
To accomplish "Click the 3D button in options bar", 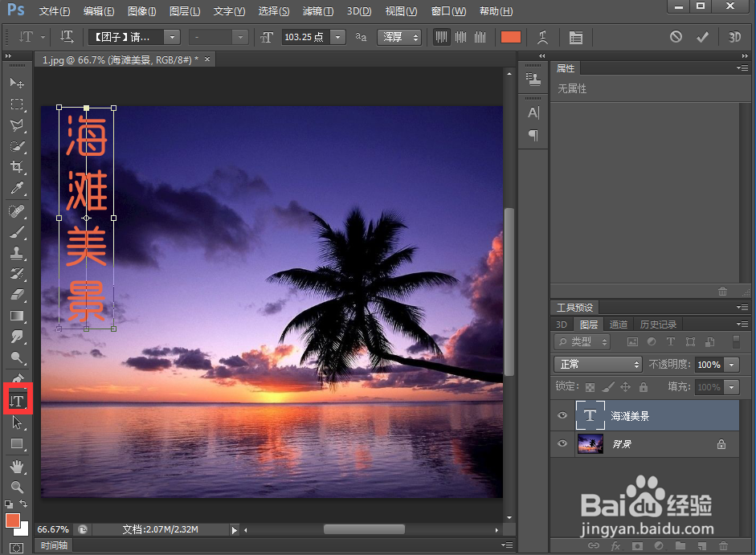I will click(734, 37).
